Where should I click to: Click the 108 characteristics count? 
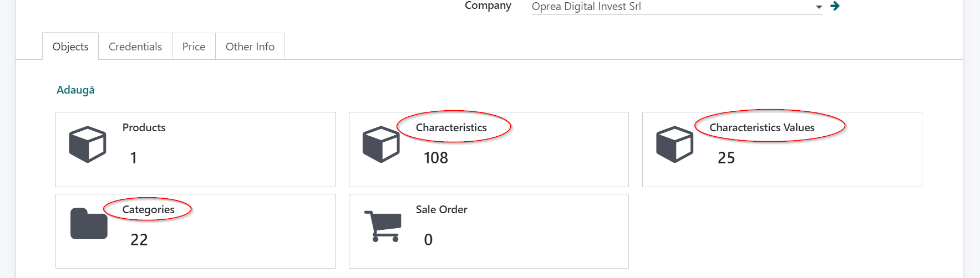coord(436,158)
